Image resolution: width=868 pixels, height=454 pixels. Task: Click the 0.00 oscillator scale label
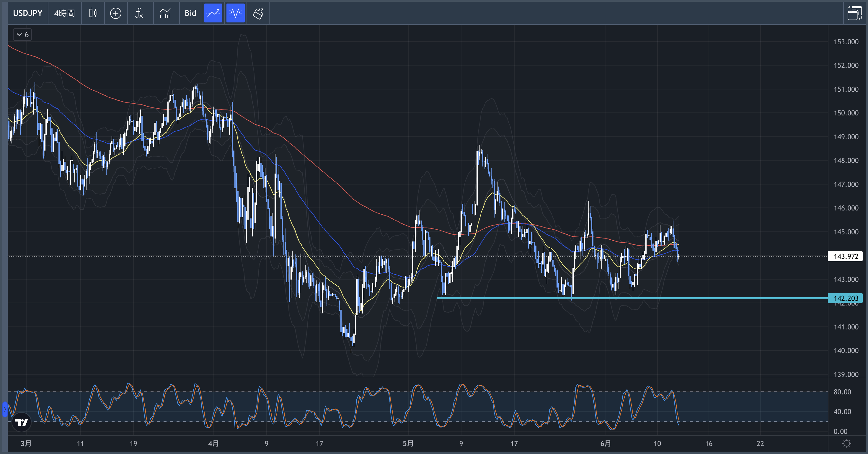tap(840, 432)
